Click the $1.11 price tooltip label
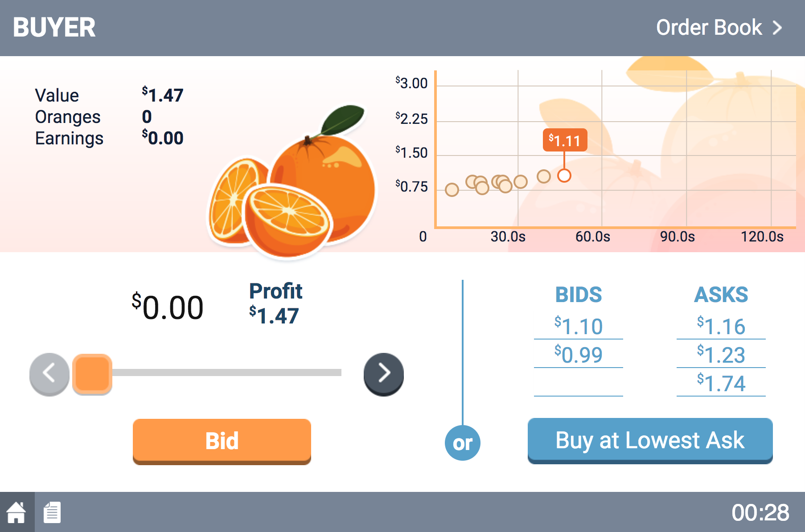This screenshot has height=532, width=805. [565, 140]
